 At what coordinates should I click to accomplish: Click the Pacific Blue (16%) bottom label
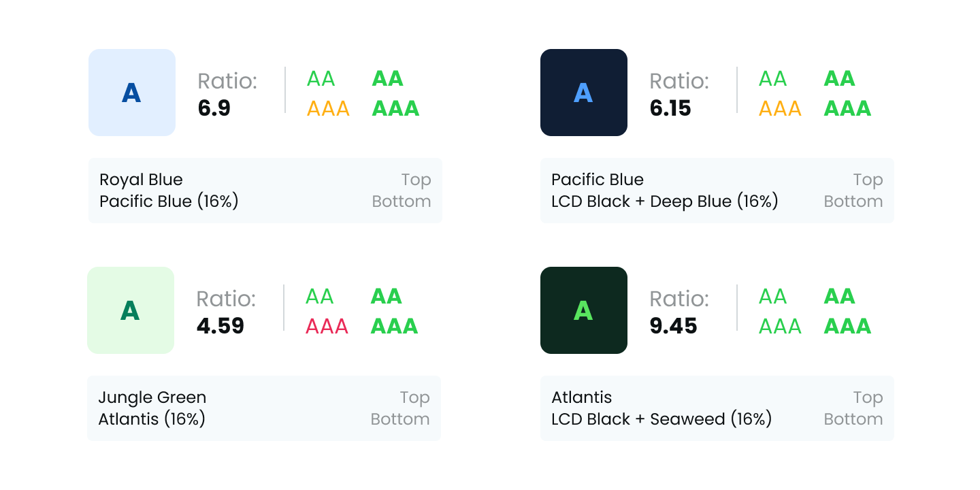pyautogui.click(x=169, y=201)
